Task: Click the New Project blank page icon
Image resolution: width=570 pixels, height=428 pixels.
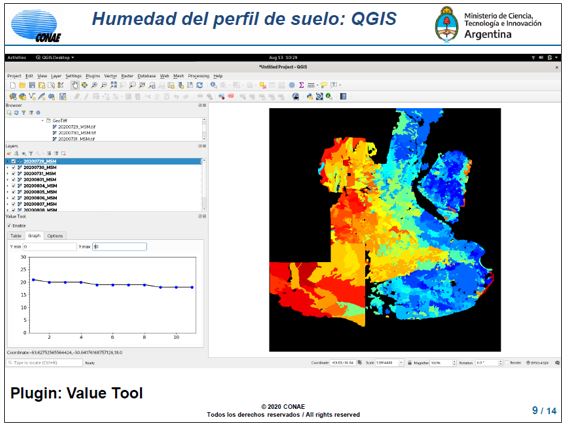Action: tap(13, 85)
